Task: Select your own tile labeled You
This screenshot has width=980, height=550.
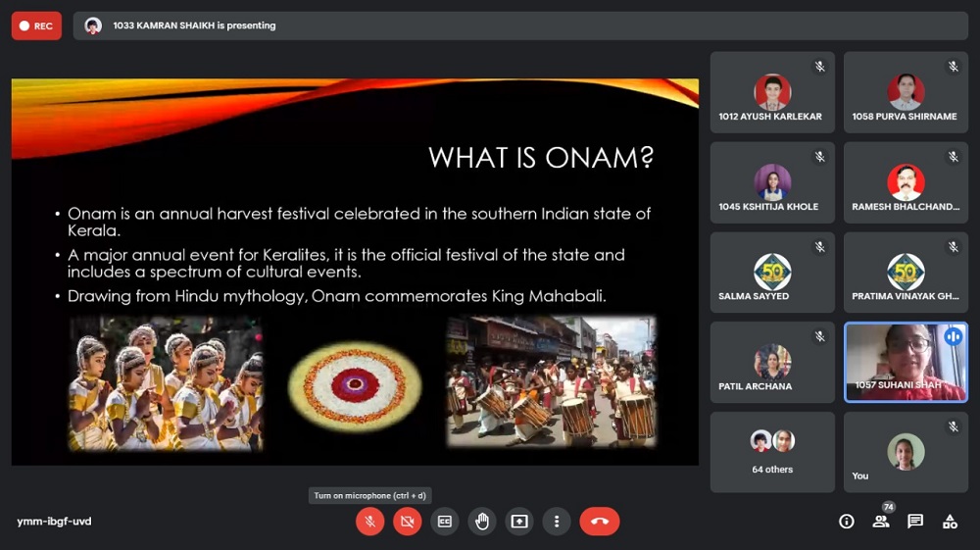Action: coord(906,452)
